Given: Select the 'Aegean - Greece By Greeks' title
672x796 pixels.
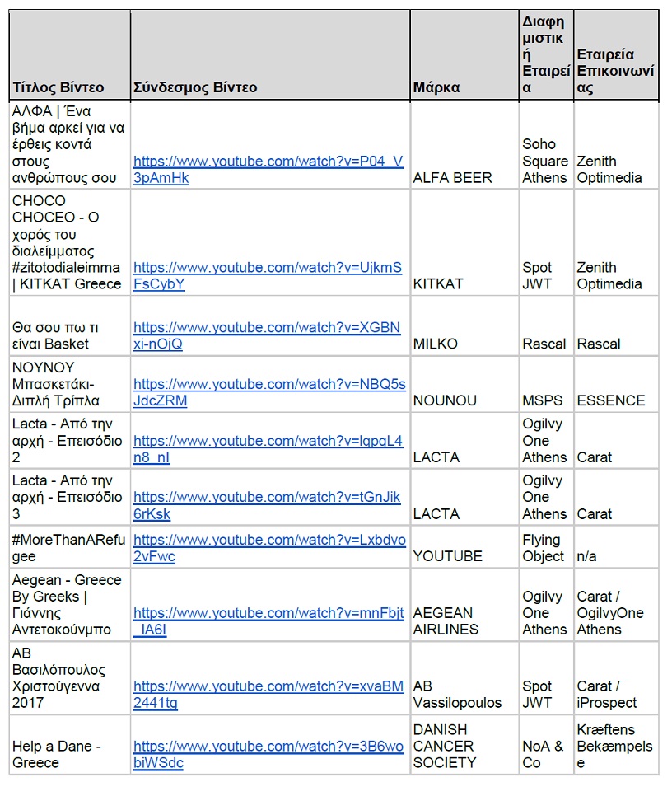Looking at the screenshot, I should [67, 605].
